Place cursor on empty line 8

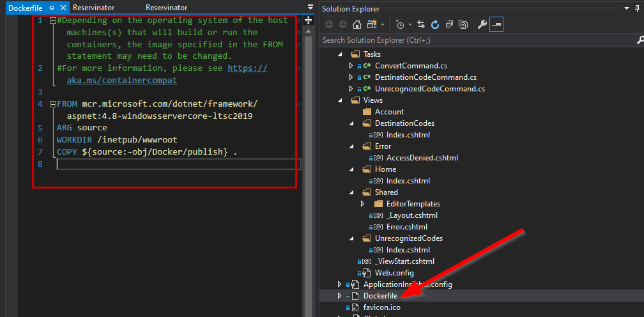tap(179, 164)
